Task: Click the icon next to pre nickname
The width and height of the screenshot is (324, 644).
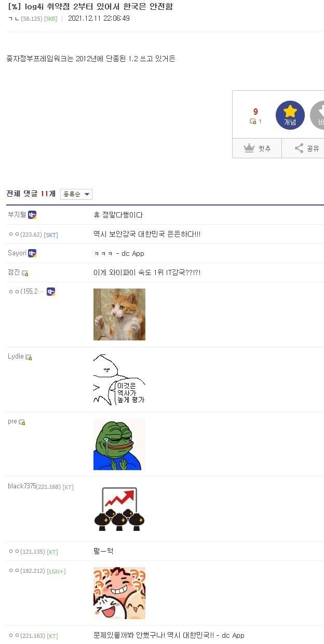Action: click(x=22, y=422)
